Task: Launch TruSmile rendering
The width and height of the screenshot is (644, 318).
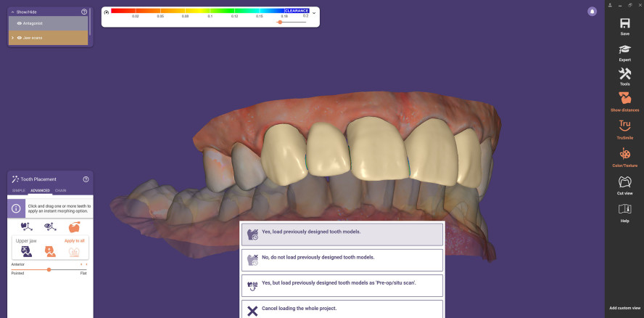Action: tap(624, 125)
